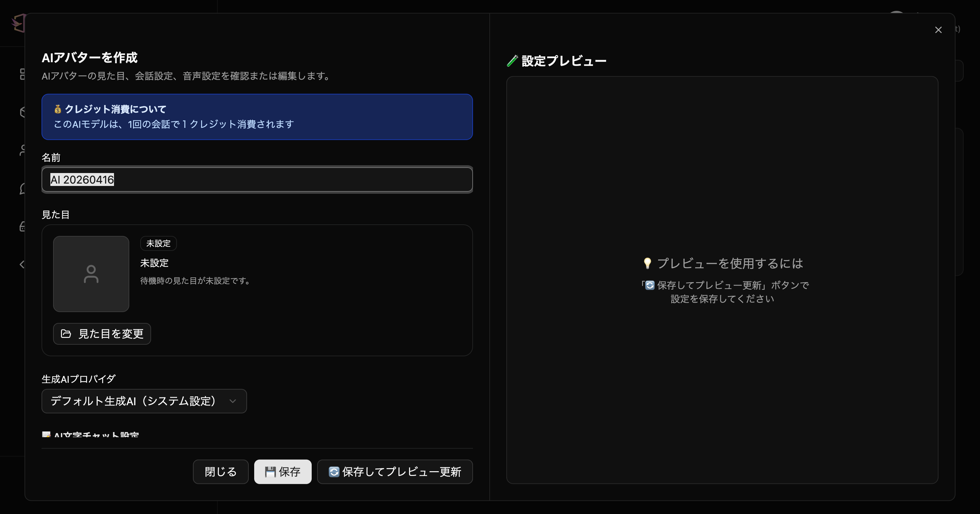Click the 名前 name input field
Viewport: 980px width, 514px height.
[x=257, y=179]
